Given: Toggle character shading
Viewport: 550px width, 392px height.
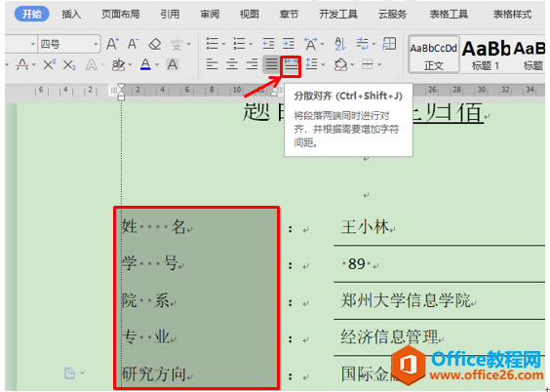Looking at the screenshot, I should [x=173, y=65].
